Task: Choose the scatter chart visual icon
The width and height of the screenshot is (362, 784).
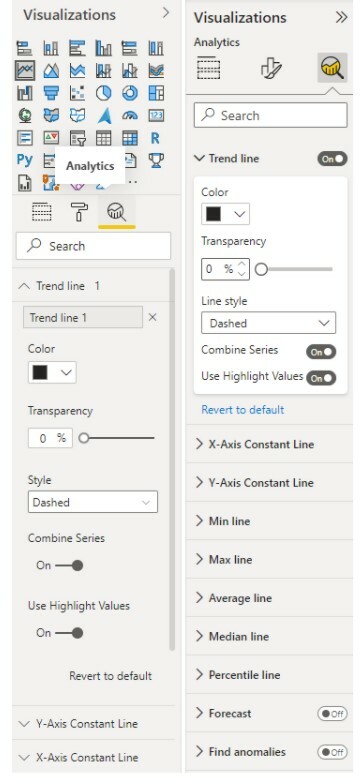Action: click(x=77, y=93)
